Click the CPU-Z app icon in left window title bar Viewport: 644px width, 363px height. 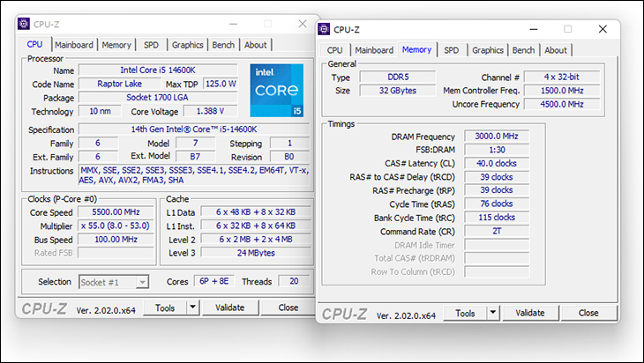24,24
